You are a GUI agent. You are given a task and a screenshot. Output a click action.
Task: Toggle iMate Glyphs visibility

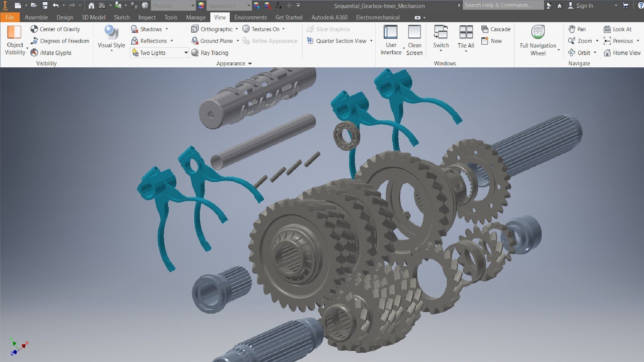pyautogui.click(x=51, y=53)
